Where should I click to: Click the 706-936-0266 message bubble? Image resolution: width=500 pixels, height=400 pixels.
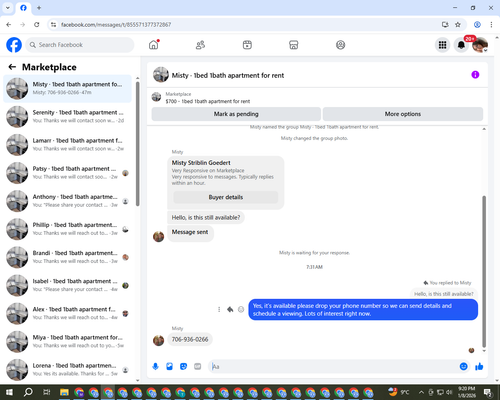[x=190, y=339]
